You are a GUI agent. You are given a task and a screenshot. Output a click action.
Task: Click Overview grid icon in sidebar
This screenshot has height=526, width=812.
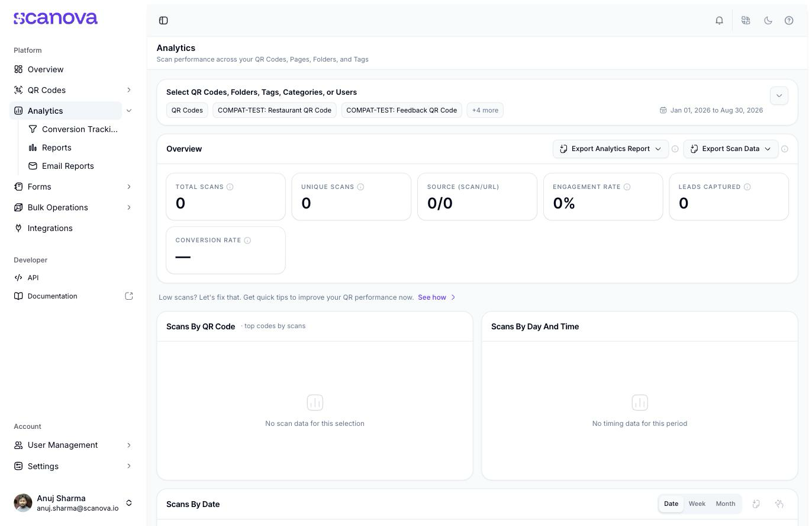tap(18, 69)
